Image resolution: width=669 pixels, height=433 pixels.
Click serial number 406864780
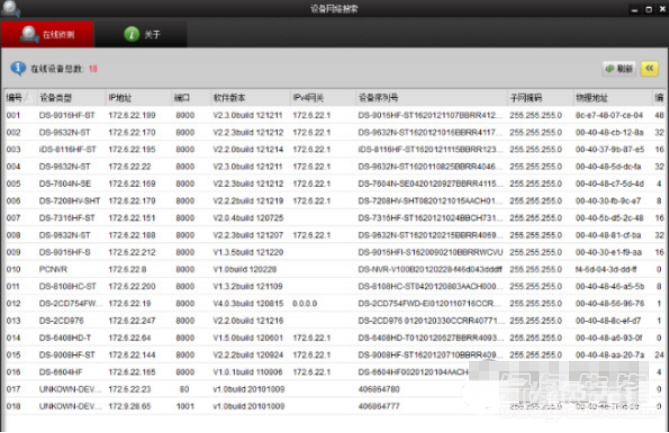(379, 389)
